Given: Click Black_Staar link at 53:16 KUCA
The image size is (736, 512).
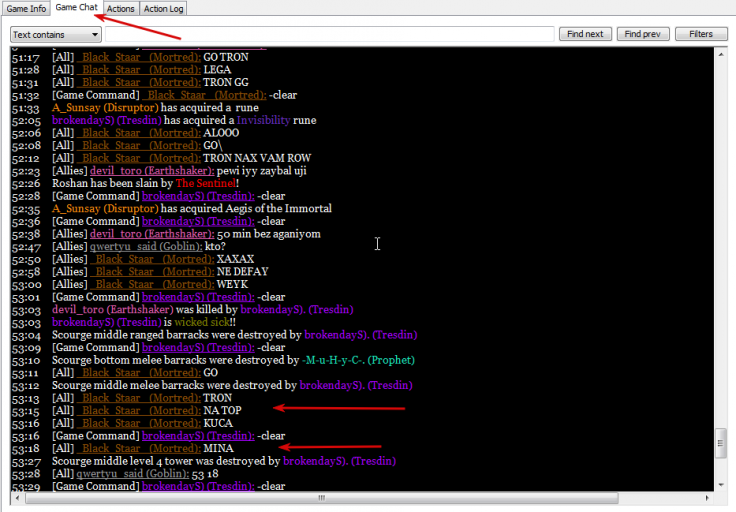Looking at the screenshot, I should click(138, 423).
